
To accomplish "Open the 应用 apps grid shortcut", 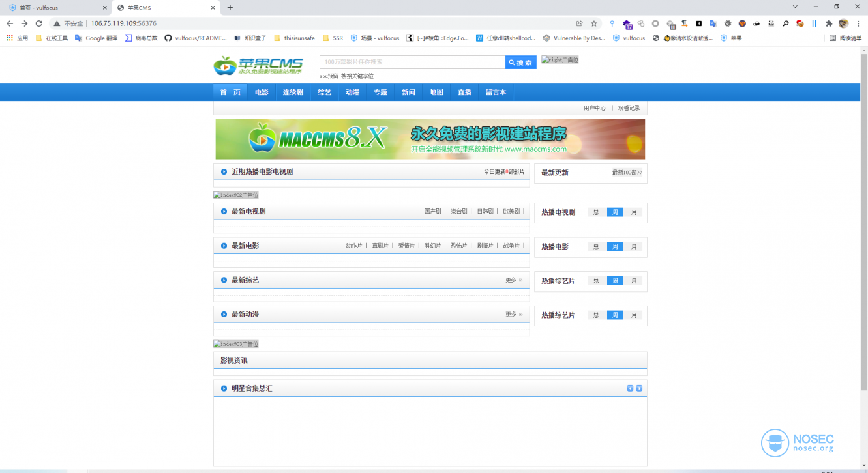I will coord(17,38).
